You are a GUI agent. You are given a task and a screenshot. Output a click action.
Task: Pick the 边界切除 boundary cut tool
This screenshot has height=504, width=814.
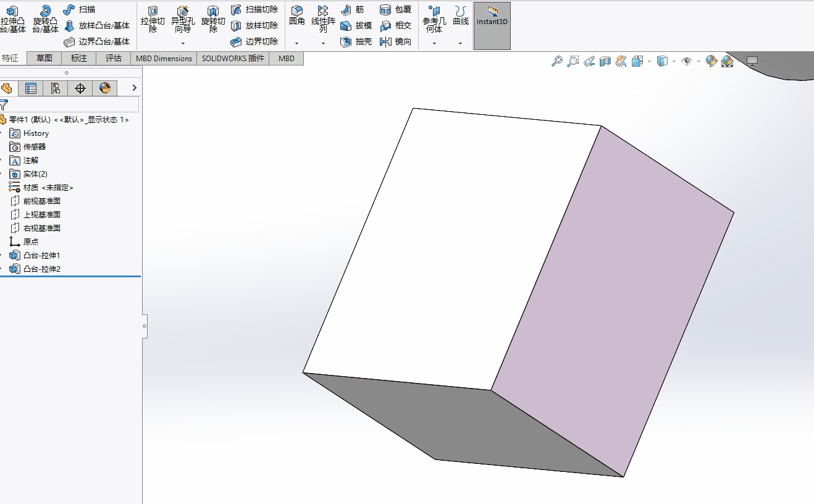coord(254,41)
